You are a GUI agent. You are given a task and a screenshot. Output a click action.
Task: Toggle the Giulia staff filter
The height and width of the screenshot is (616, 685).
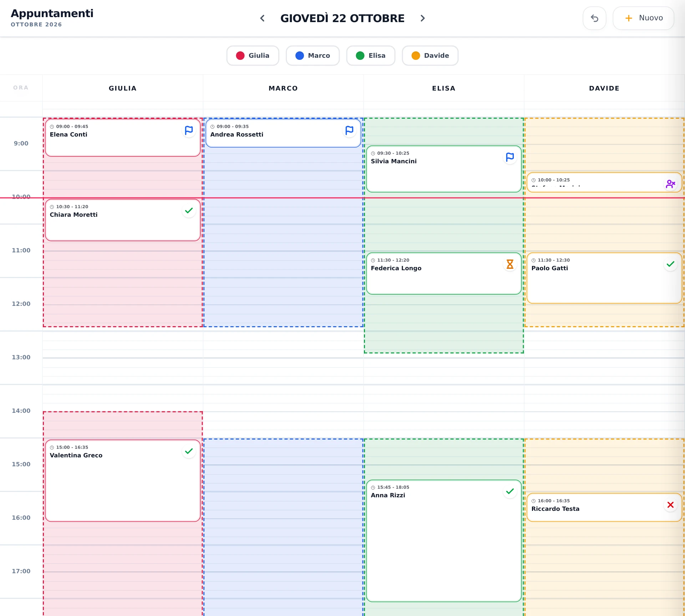coord(253,56)
